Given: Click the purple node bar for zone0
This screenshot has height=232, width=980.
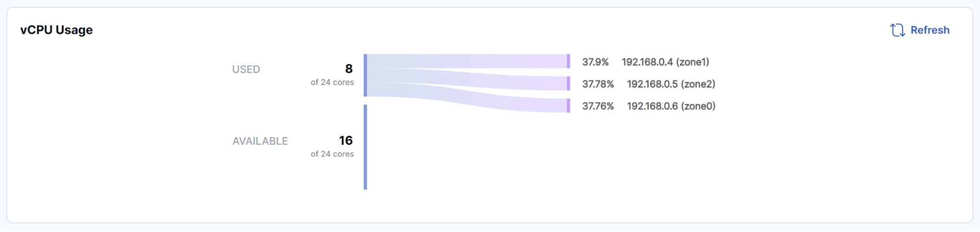Looking at the screenshot, I should pyautogui.click(x=568, y=106).
